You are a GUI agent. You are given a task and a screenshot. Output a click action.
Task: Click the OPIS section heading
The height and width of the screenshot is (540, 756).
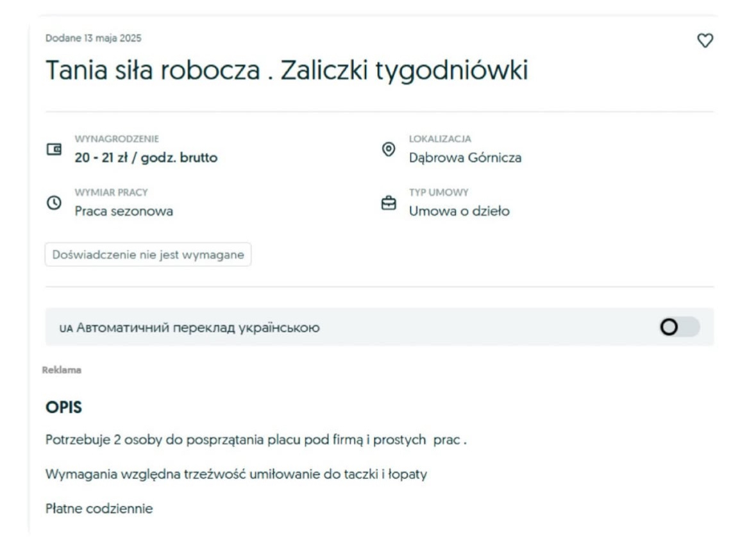click(63, 407)
